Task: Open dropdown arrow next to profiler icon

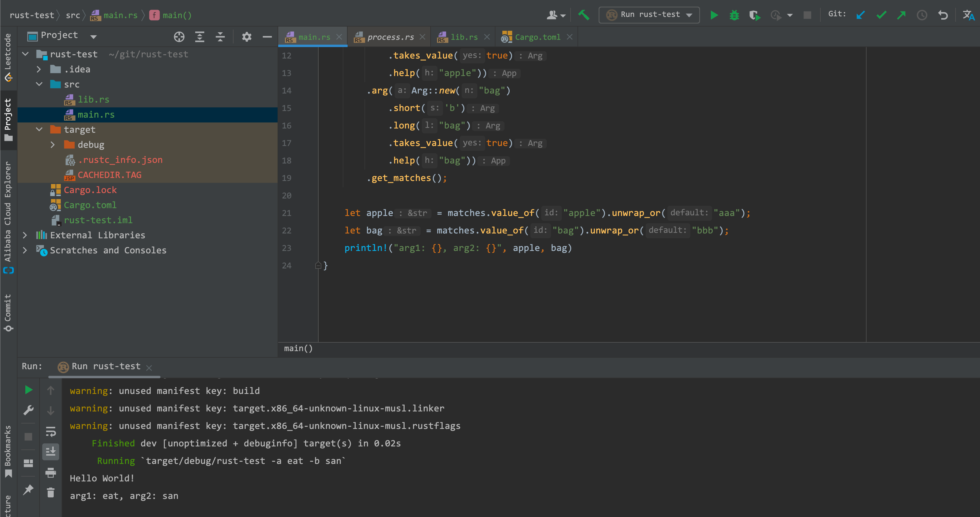Action: pos(790,16)
